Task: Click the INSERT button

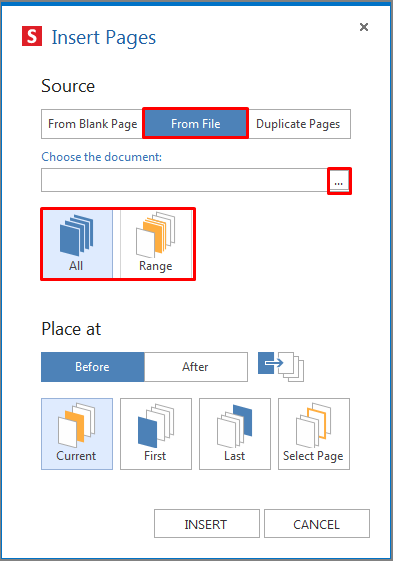Action: (x=207, y=523)
